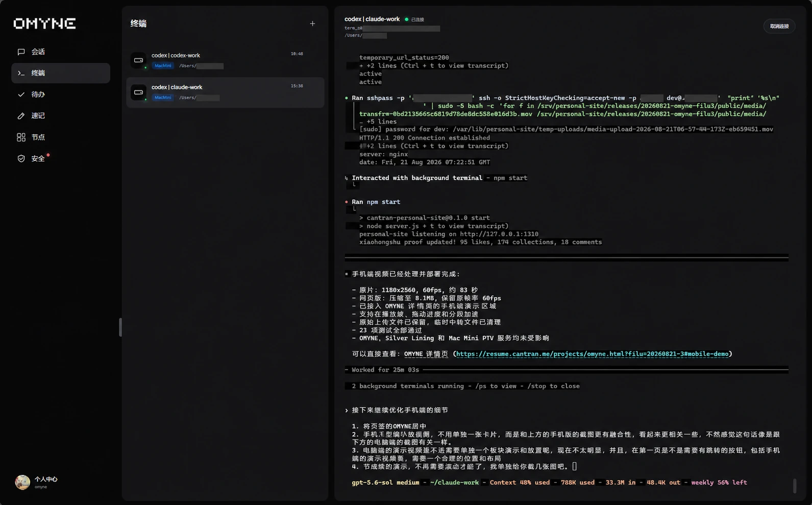Go to 待办 in the sidebar

pos(61,94)
